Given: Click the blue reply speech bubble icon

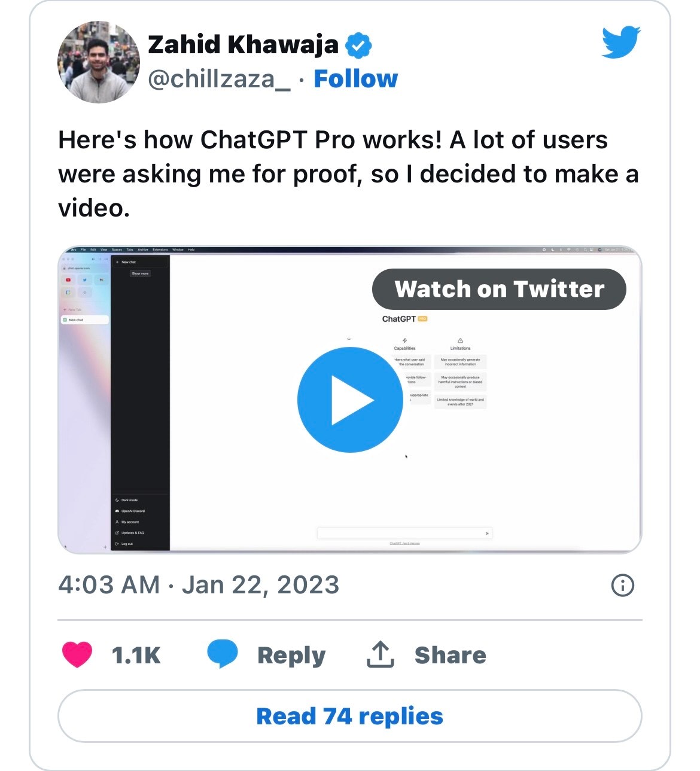Looking at the screenshot, I should coord(222,653).
